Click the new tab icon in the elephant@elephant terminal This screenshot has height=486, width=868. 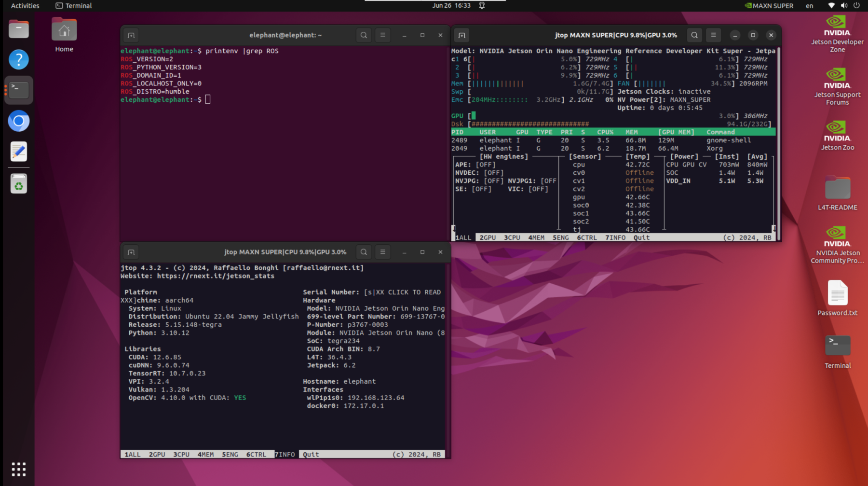pos(131,35)
